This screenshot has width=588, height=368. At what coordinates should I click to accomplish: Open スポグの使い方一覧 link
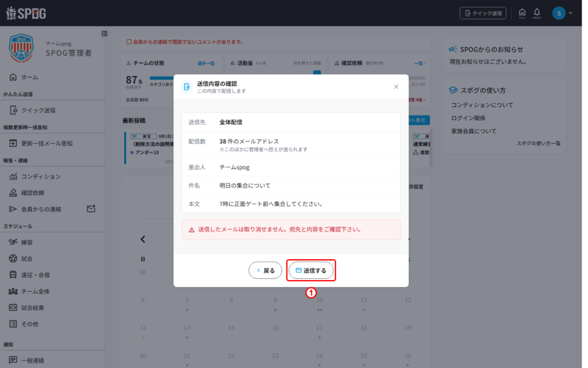click(539, 143)
